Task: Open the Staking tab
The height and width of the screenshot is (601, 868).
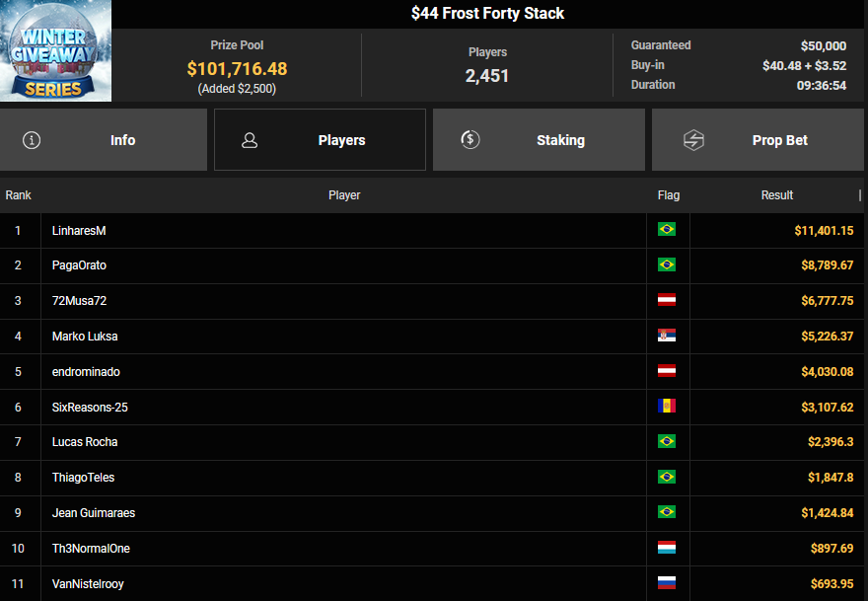Action: (539, 140)
